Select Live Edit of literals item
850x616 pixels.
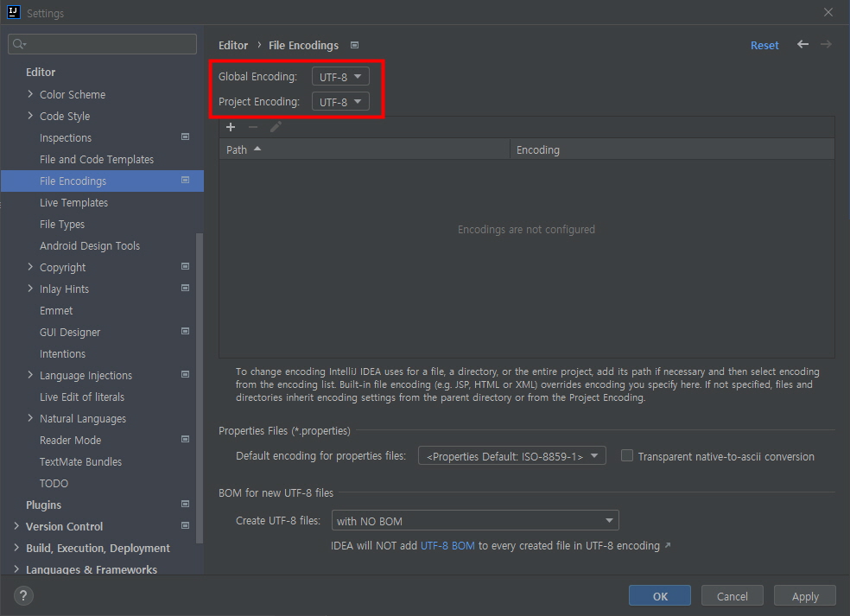(x=82, y=397)
